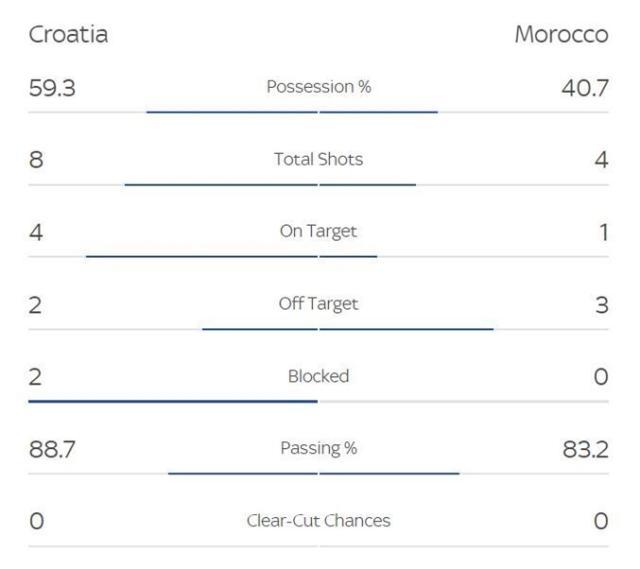Screen dimensions: 640x569
Task: Select the Possession % stat label
Action: click(318, 87)
